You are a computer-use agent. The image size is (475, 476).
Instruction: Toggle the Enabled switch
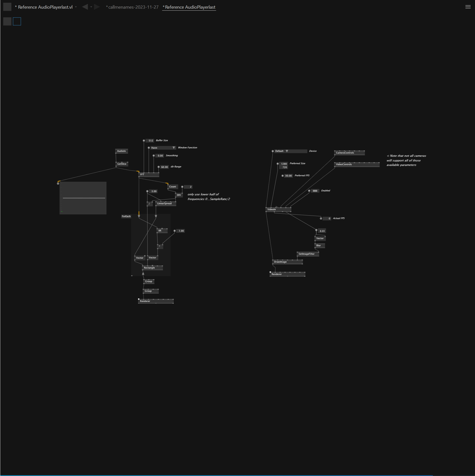pos(315,191)
